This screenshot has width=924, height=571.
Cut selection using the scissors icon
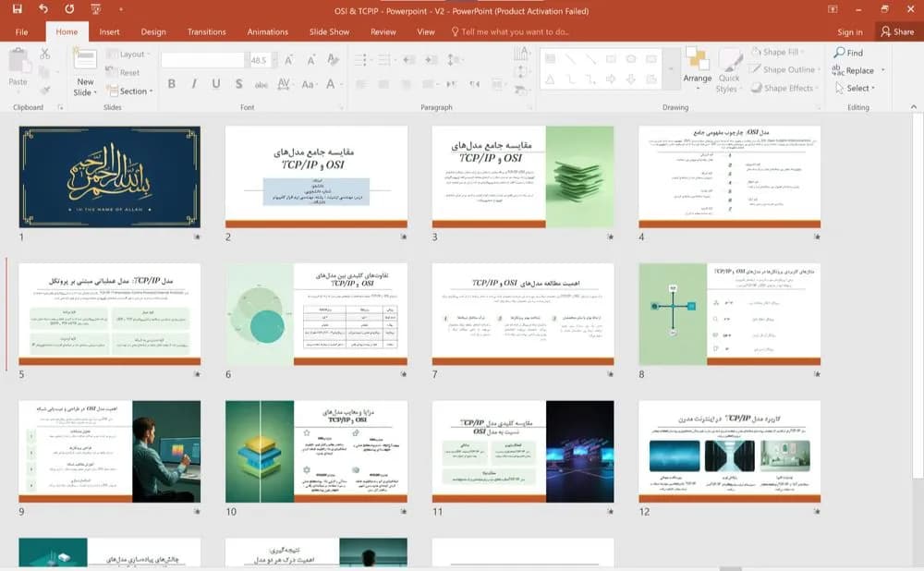pyautogui.click(x=44, y=54)
